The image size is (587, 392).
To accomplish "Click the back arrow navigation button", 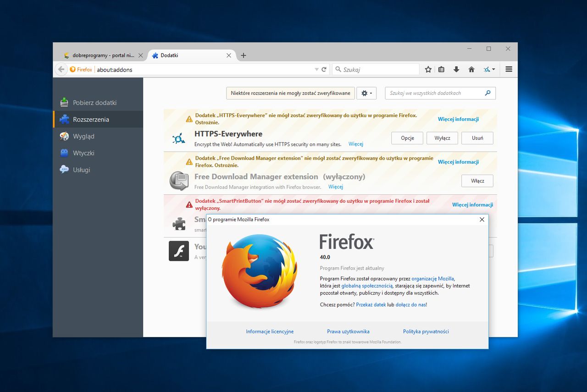I will (x=61, y=69).
